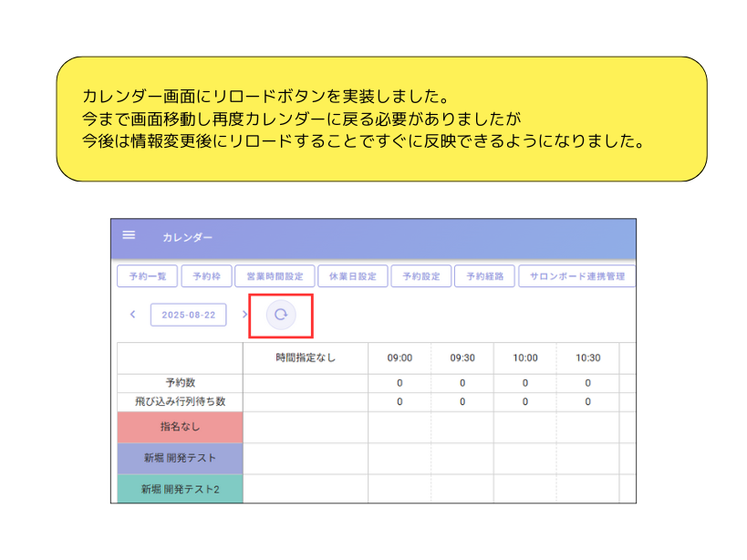
Task: Select the 指名なし staff row
Action: (180, 427)
